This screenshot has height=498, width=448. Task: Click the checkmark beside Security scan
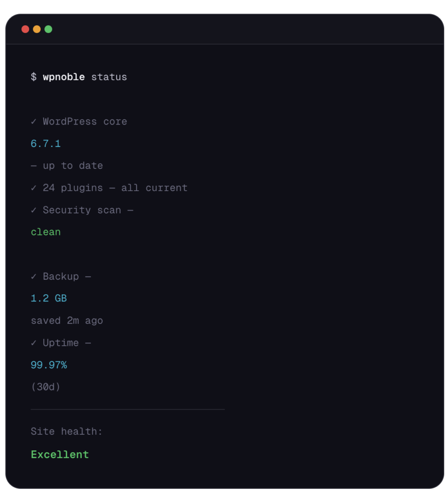coord(34,210)
